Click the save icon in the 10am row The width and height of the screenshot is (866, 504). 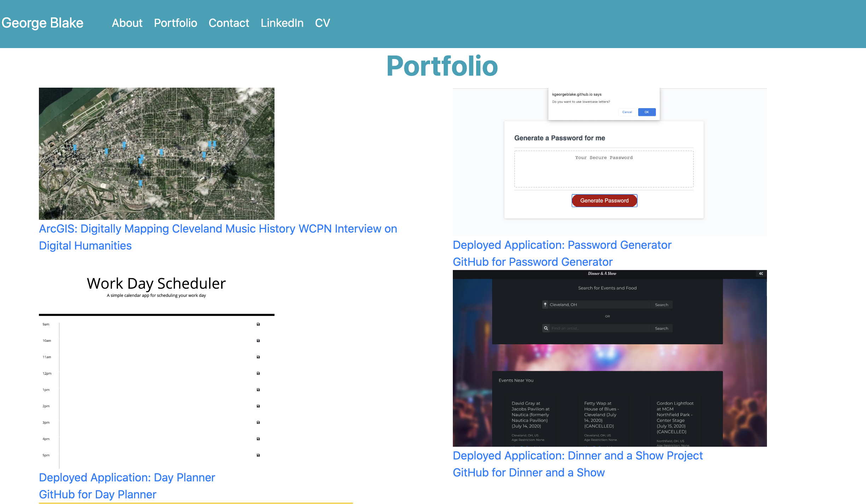point(258,341)
